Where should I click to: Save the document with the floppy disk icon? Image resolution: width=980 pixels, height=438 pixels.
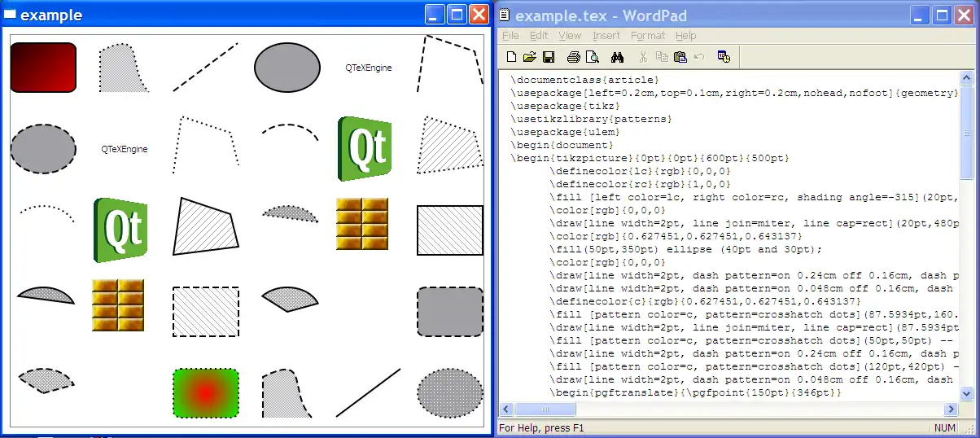549,57
